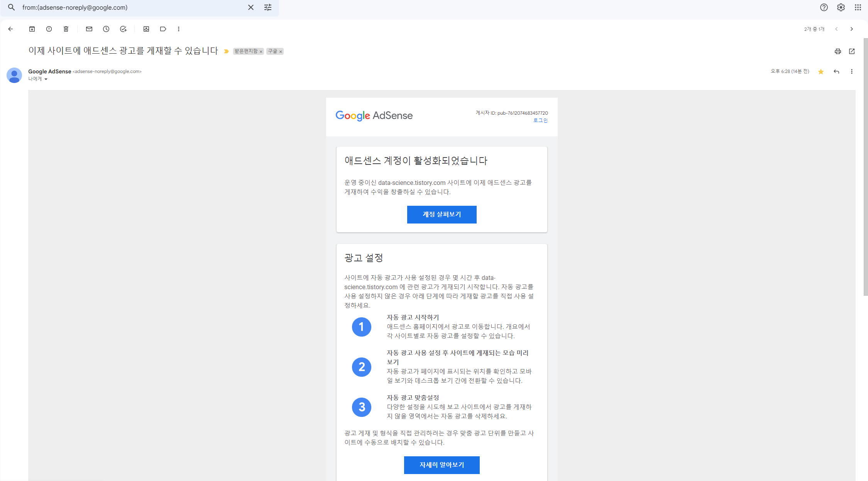Expand recipient details next to 나에게
The height and width of the screenshot is (481, 868).
(46, 79)
